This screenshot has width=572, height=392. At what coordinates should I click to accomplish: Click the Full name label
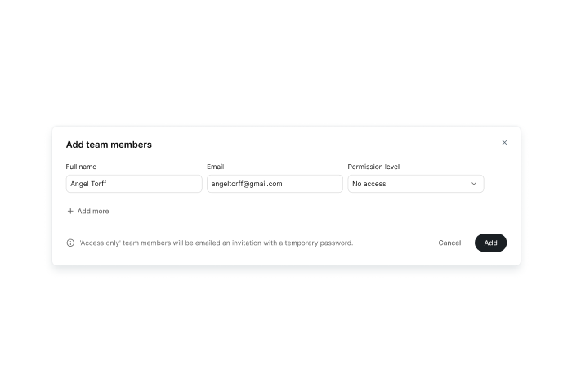(81, 167)
